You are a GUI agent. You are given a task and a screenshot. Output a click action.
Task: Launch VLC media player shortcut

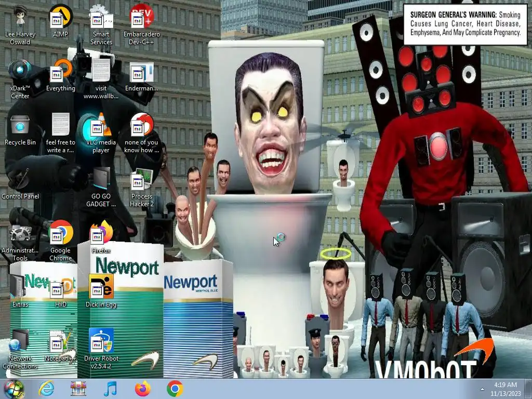[x=101, y=134]
